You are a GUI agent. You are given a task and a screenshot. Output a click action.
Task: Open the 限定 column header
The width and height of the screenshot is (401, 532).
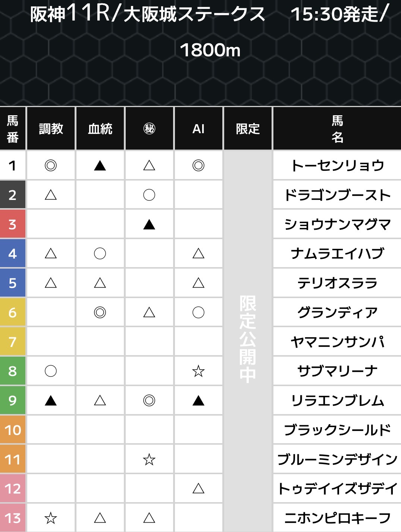(x=248, y=129)
